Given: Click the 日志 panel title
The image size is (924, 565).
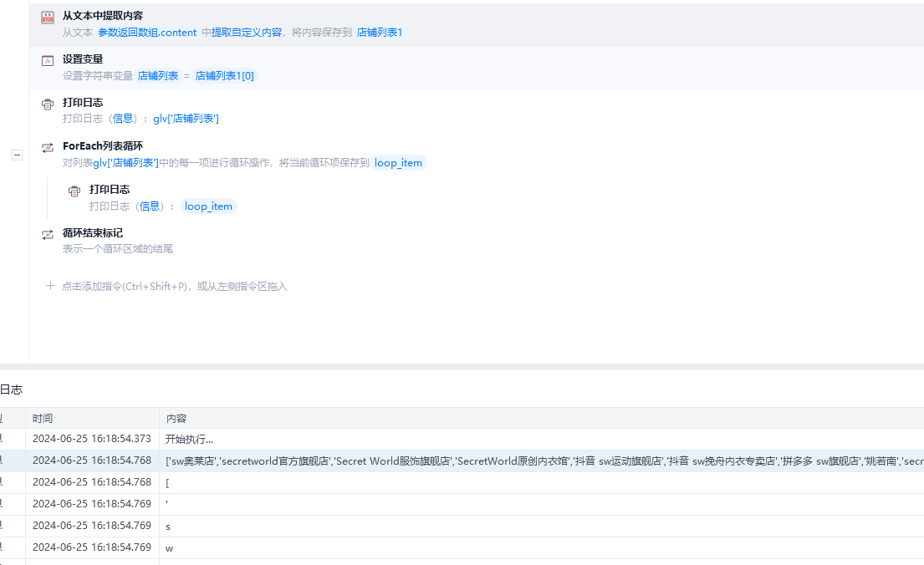Looking at the screenshot, I should point(11,389).
